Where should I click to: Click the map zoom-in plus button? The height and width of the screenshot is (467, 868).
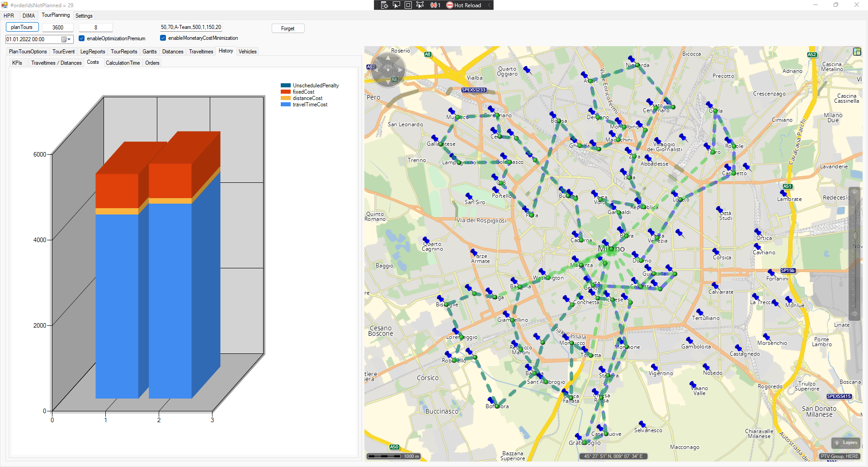point(854,192)
